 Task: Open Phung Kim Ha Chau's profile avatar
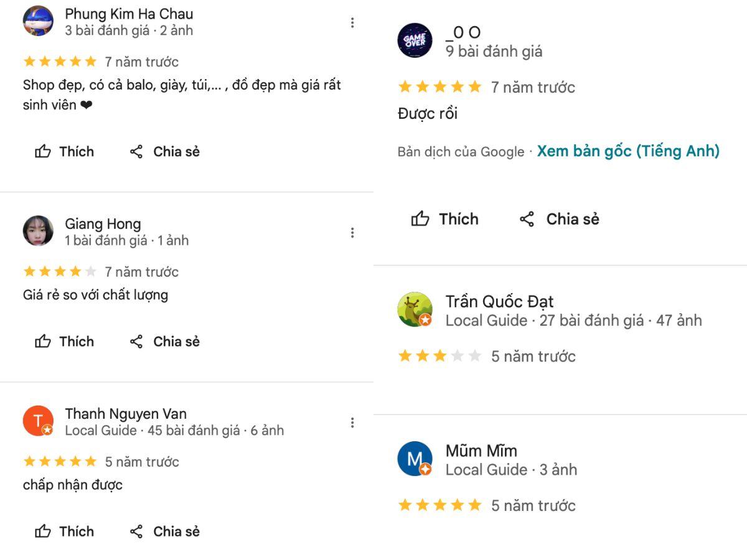38,21
